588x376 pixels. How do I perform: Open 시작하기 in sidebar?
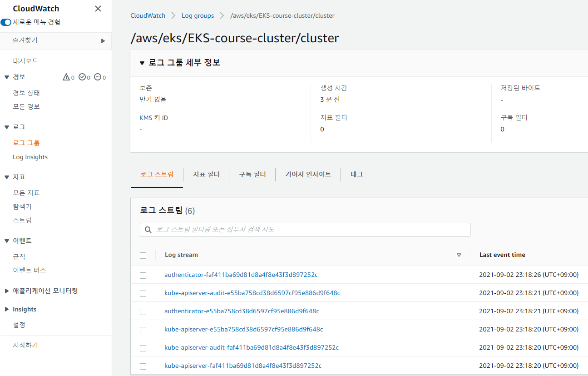point(25,345)
